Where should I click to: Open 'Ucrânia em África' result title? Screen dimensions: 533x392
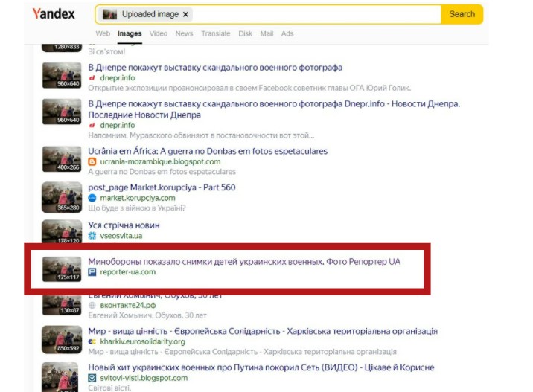click(208, 151)
